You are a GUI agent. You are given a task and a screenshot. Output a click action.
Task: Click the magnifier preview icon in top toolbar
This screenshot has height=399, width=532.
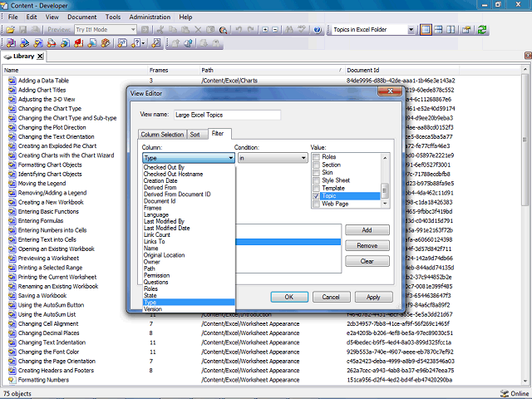(x=223, y=30)
